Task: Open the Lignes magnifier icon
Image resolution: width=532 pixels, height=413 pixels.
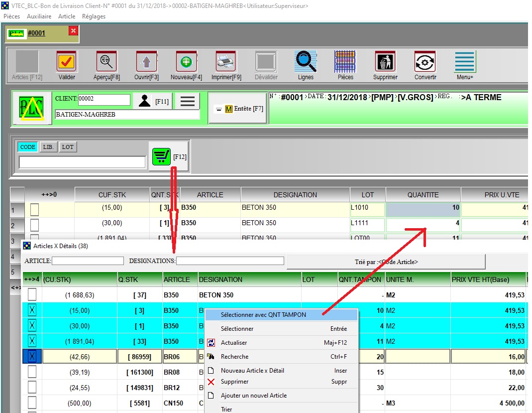Action: point(306,62)
